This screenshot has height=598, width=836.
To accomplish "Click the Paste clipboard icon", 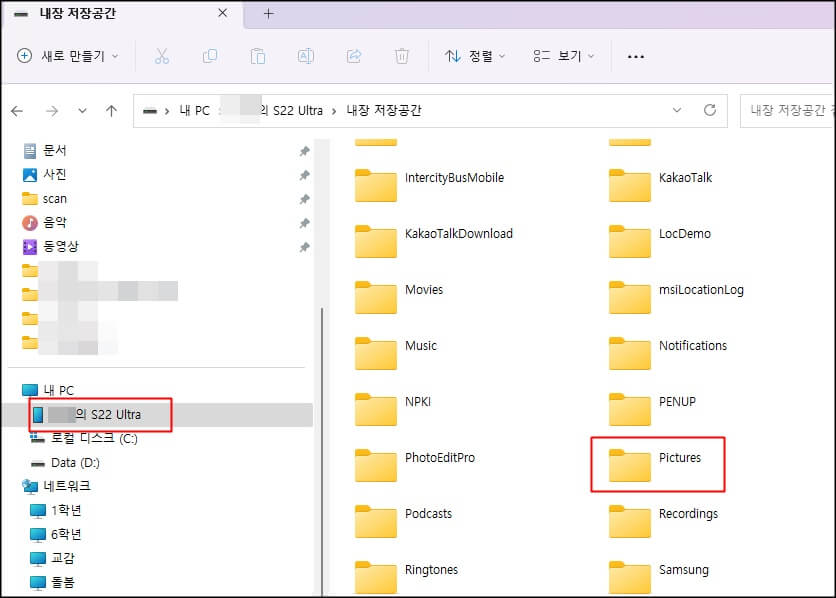I will [258, 56].
